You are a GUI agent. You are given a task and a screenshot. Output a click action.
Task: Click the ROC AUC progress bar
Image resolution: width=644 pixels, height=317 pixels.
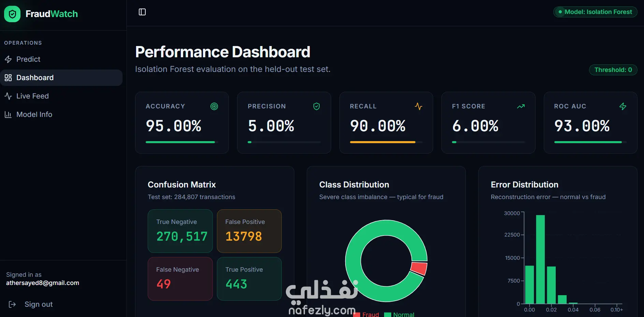[590, 142]
